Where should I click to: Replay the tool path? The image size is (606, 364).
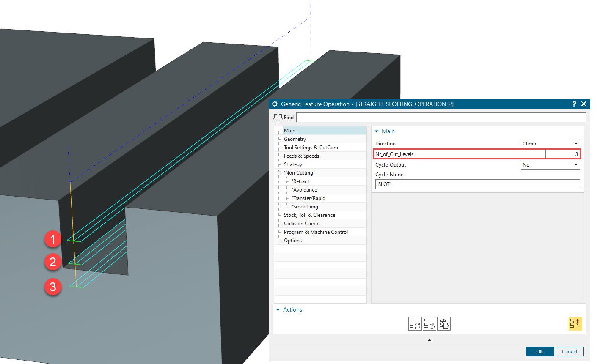click(x=429, y=324)
